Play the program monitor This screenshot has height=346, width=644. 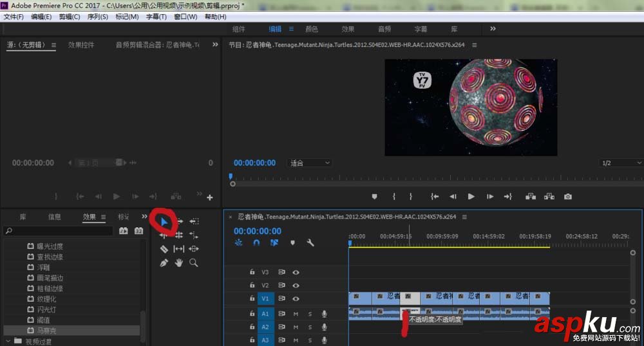click(x=471, y=197)
